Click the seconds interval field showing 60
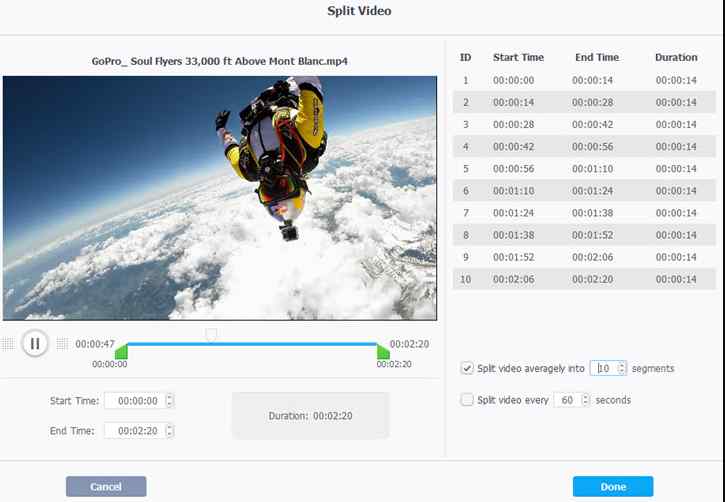This screenshot has width=725, height=502. click(567, 400)
